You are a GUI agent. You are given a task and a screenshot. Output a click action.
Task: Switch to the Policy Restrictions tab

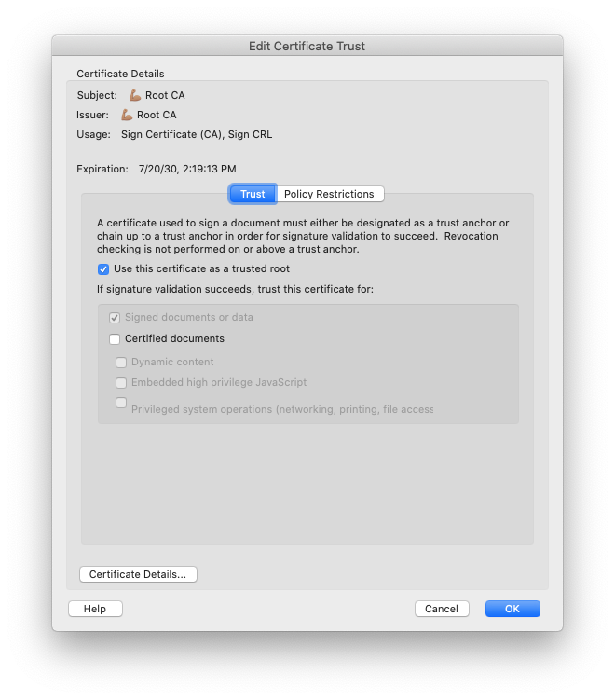[329, 194]
